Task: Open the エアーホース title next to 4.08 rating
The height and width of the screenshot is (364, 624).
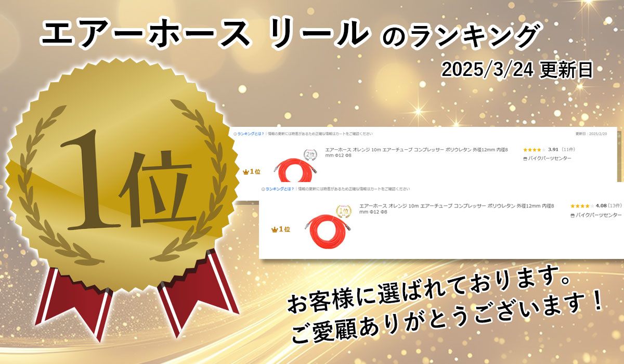Action: (457, 209)
